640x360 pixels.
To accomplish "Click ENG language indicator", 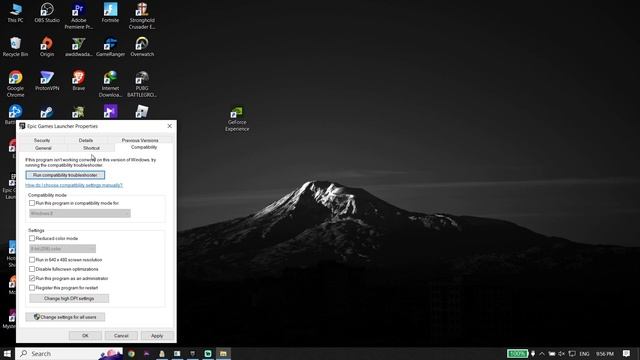I will click(x=584, y=353).
